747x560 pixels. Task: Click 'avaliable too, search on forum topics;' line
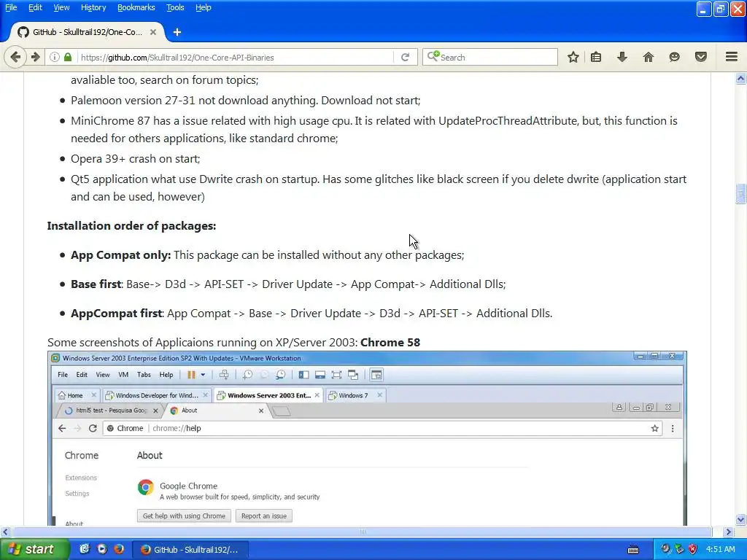[x=164, y=80]
